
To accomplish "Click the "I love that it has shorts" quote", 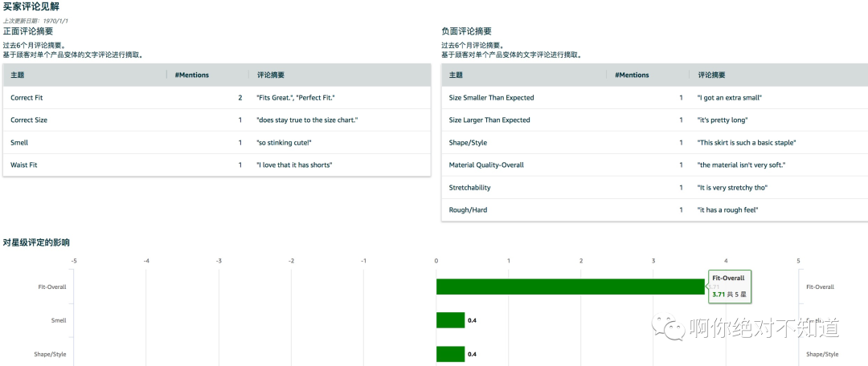I will pos(294,165).
